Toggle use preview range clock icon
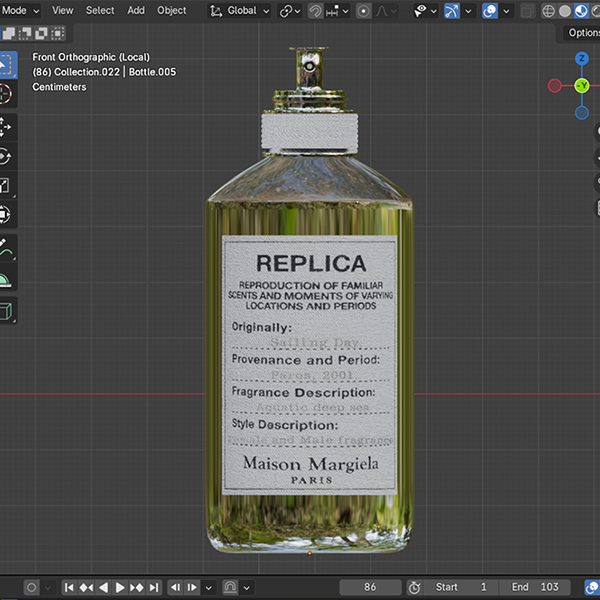 [x=414, y=587]
